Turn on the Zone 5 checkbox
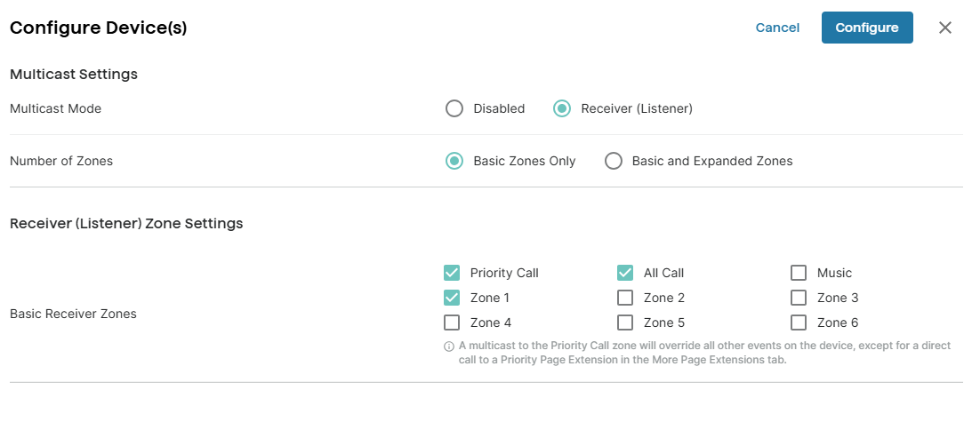 pyautogui.click(x=625, y=323)
